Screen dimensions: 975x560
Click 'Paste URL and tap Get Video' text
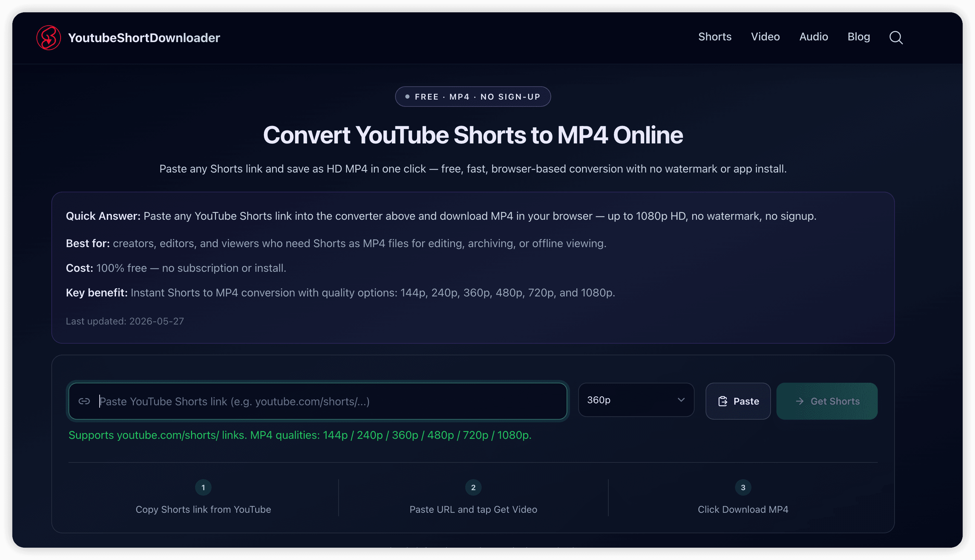pos(473,509)
